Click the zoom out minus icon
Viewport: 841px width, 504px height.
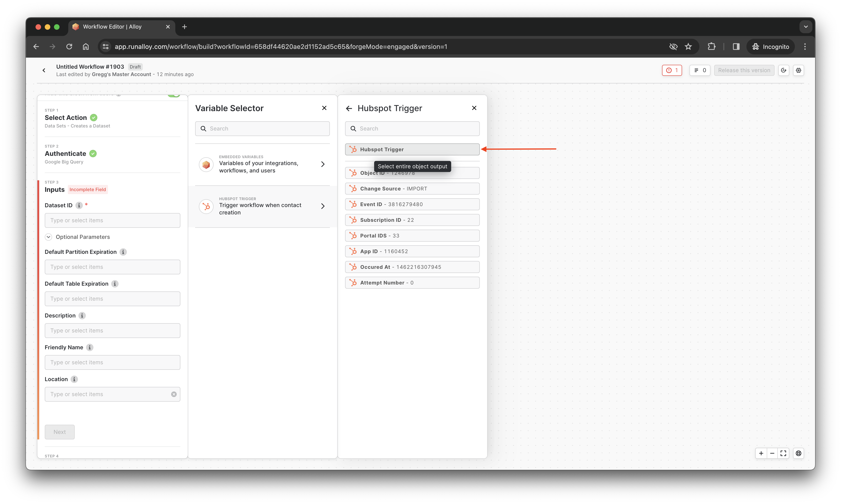pos(772,453)
